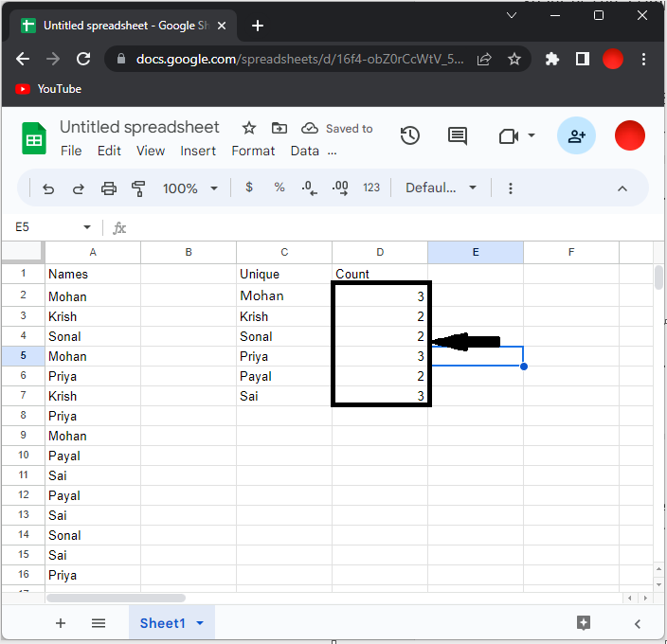Open comments panel icon

[x=458, y=136]
